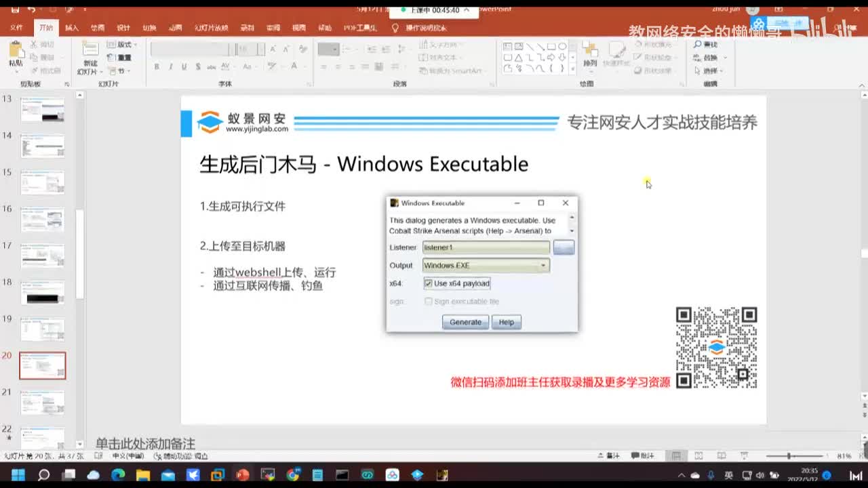Select slide 17 thumbnail
This screenshot has width=868, height=488.
43,256
